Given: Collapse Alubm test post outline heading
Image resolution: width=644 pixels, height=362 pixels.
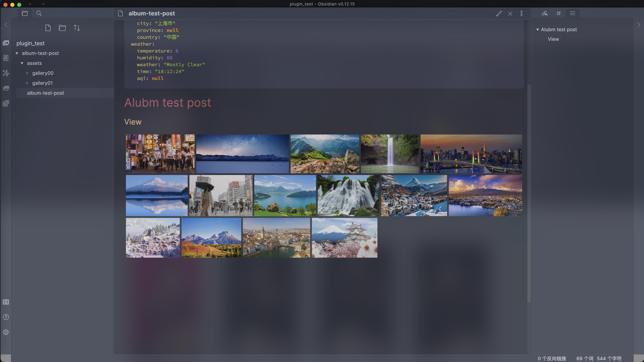Looking at the screenshot, I should 537,30.
